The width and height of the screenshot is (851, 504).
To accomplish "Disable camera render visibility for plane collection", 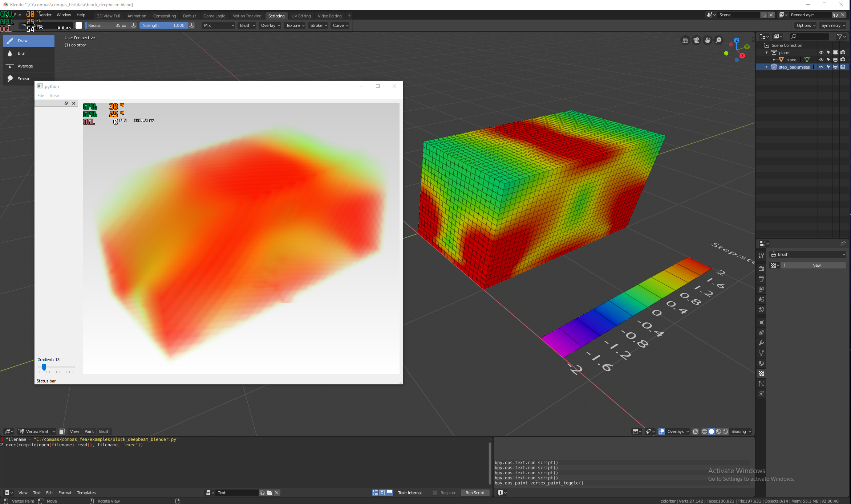I will [843, 52].
